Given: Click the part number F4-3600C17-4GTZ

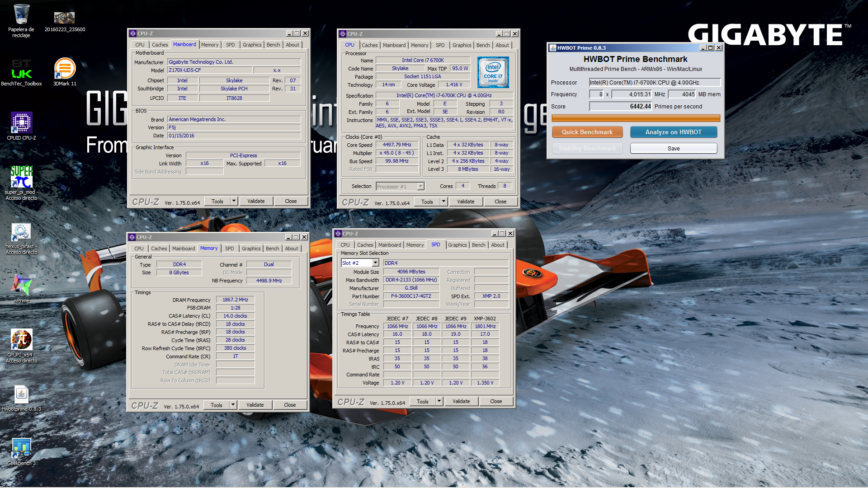Looking at the screenshot, I should pos(411,296).
